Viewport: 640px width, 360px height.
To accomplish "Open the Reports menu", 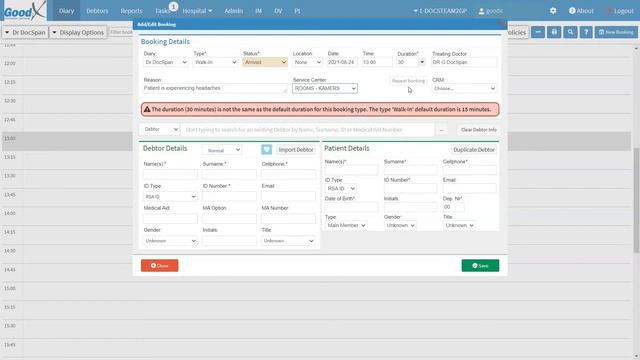I will click(131, 11).
